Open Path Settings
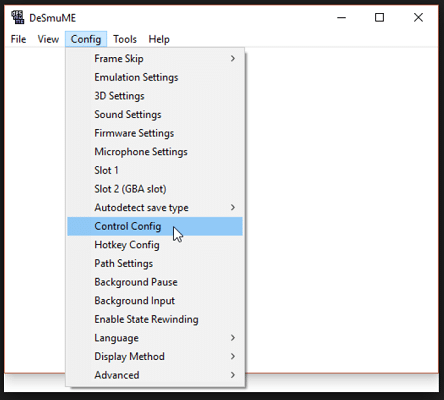 coord(155,264)
